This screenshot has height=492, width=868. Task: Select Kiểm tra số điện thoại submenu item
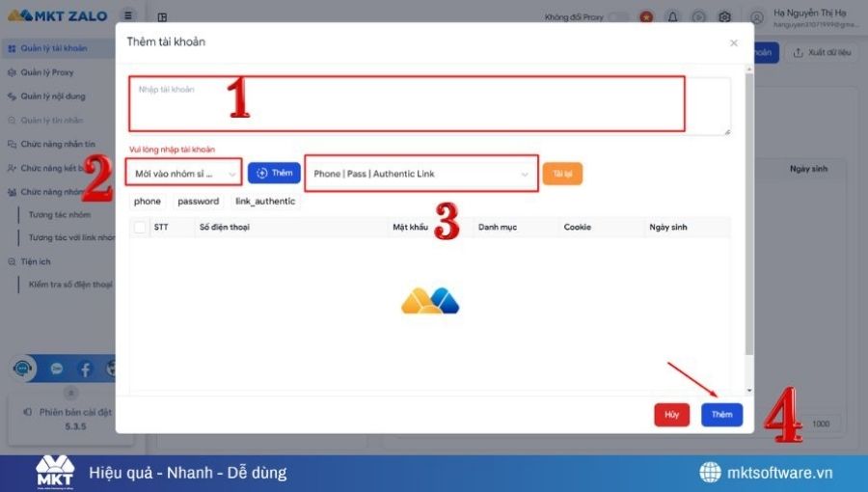(x=70, y=285)
